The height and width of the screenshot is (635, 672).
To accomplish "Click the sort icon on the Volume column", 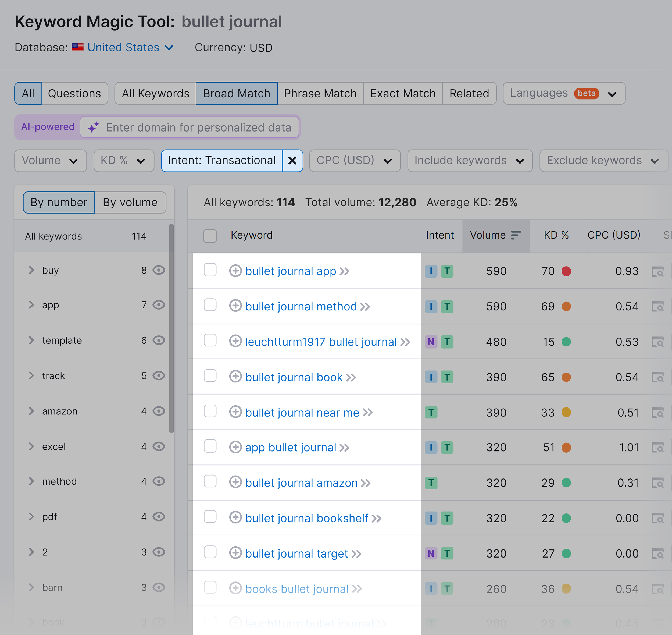I will tap(516, 235).
